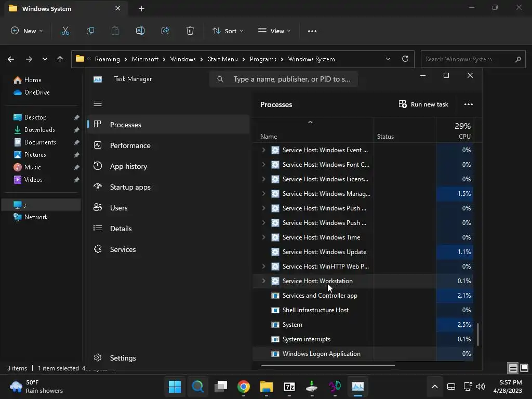This screenshot has height=399, width=532.
Task: Open Downloads in Explorer quick access
Action: (x=41, y=129)
